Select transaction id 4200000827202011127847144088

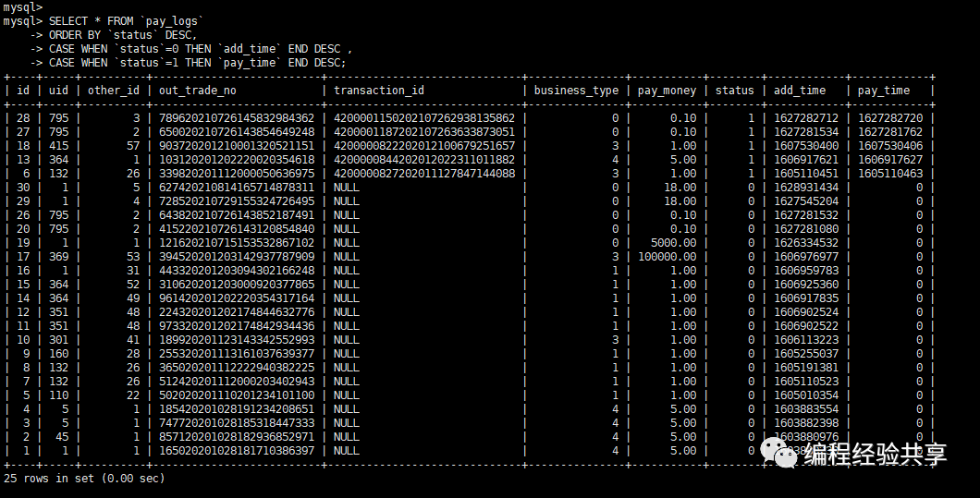click(424, 173)
